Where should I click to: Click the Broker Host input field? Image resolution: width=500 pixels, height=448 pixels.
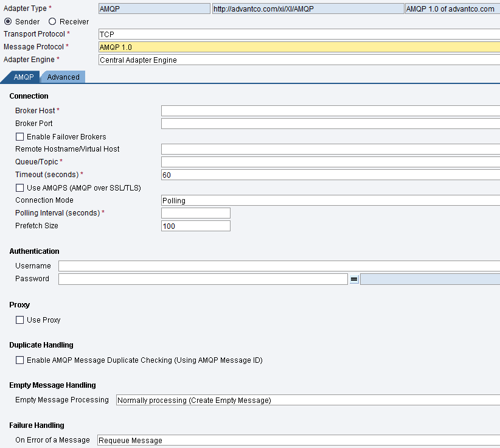click(x=330, y=111)
